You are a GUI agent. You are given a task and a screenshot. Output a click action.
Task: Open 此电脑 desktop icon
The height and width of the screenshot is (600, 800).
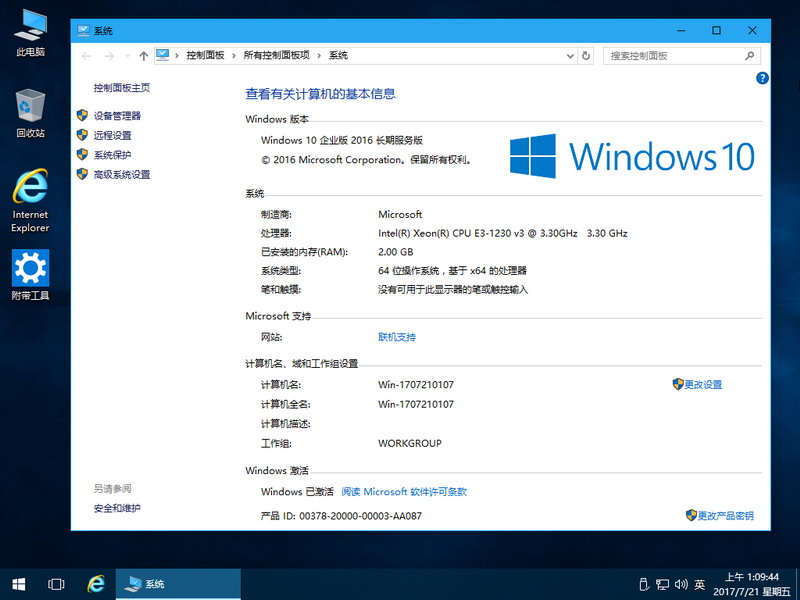pyautogui.click(x=31, y=32)
